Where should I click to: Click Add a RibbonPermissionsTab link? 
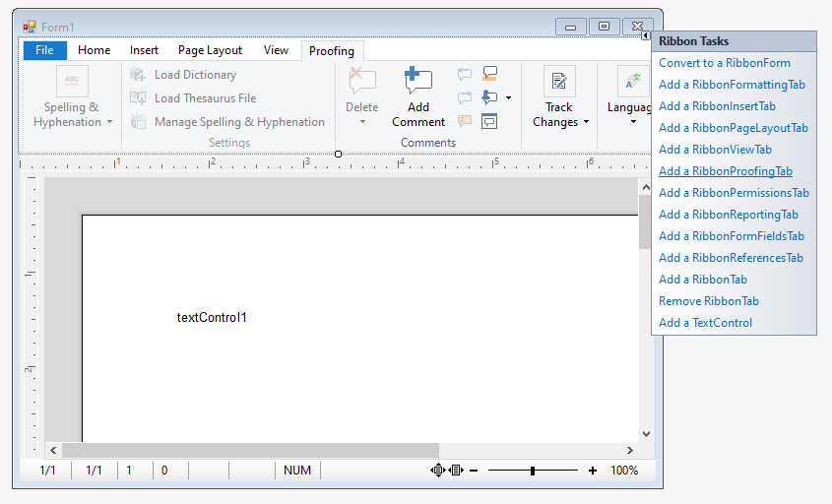[x=734, y=193]
